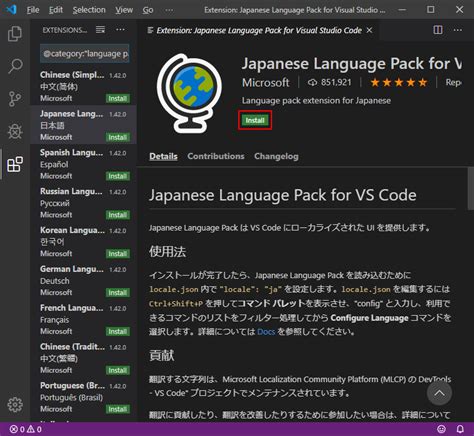The height and width of the screenshot is (436, 474).
Task: Install French language pack in list
Action: pos(118,331)
